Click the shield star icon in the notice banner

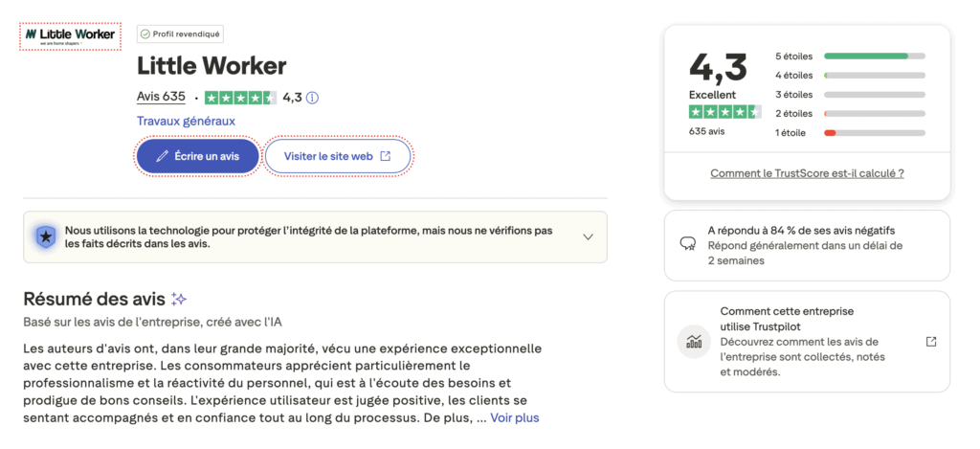(x=45, y=236)
